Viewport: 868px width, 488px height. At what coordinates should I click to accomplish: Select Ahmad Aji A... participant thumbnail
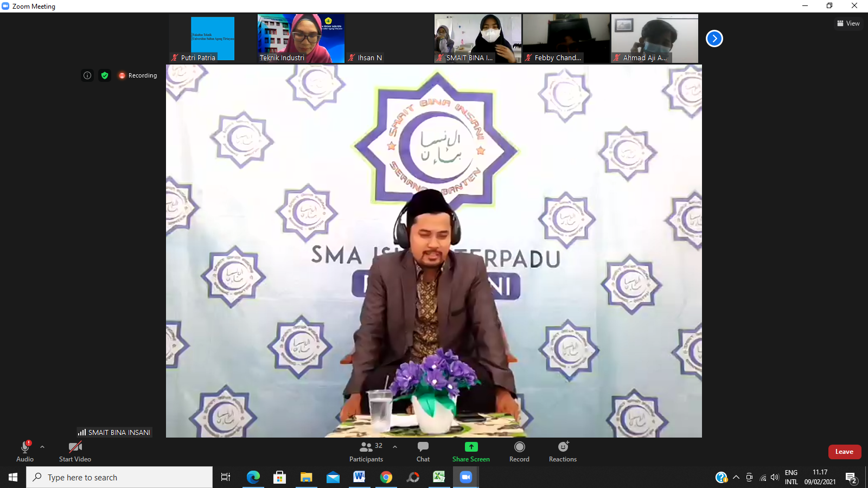click(655, 38)
